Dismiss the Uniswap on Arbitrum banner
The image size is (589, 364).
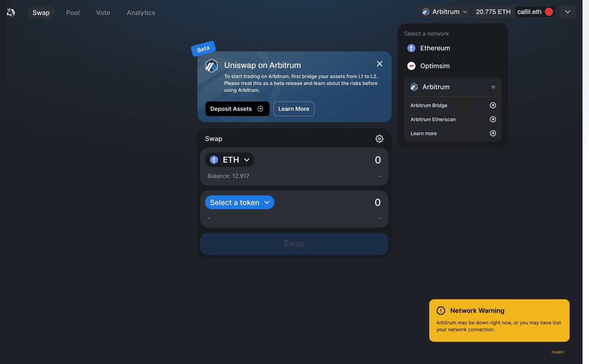click(379, 64)
